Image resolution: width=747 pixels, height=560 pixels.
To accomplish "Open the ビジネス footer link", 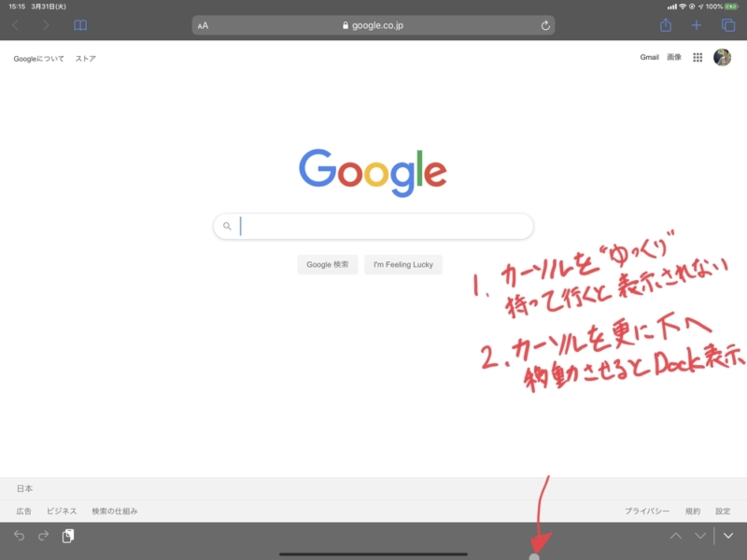I will coord(62,511).
